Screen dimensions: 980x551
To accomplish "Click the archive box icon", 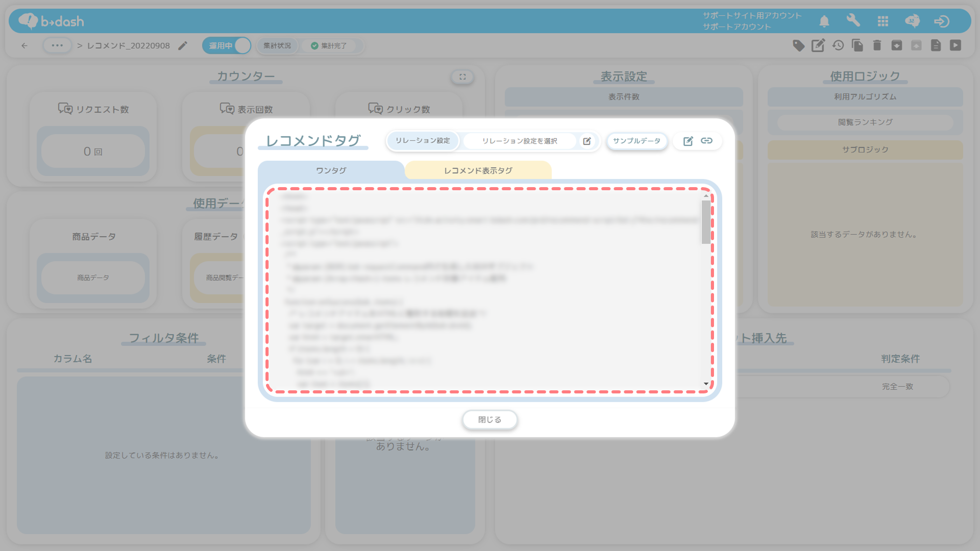I will 897,46.
